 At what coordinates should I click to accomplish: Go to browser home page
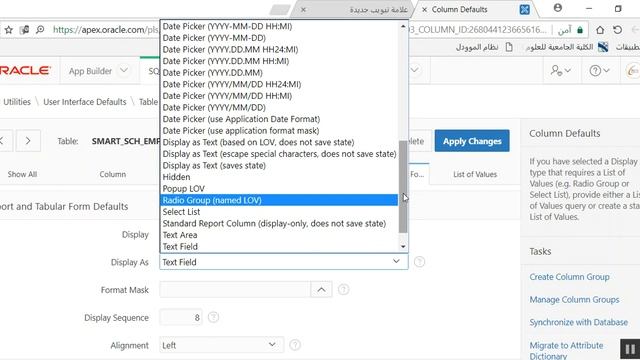pyautogui.click(x=600, y=30)
